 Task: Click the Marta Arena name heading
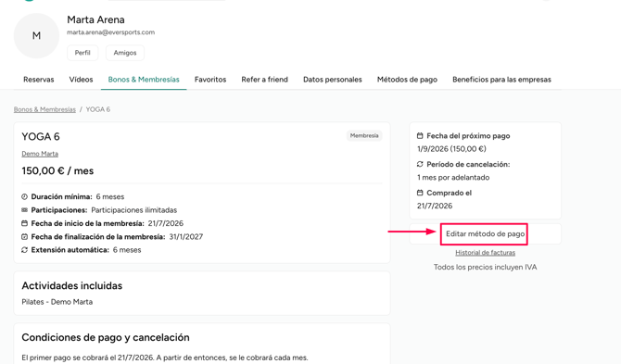[95, 19]
